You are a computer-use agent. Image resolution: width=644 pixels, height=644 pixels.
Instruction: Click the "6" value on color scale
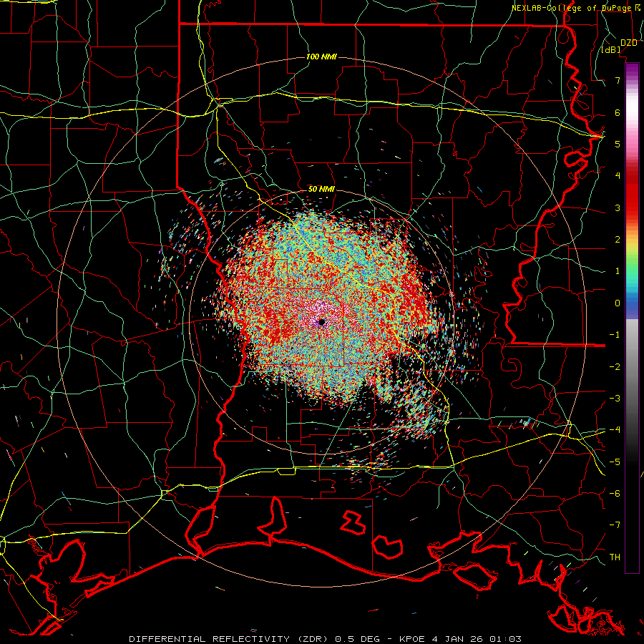tap(618, 112)
